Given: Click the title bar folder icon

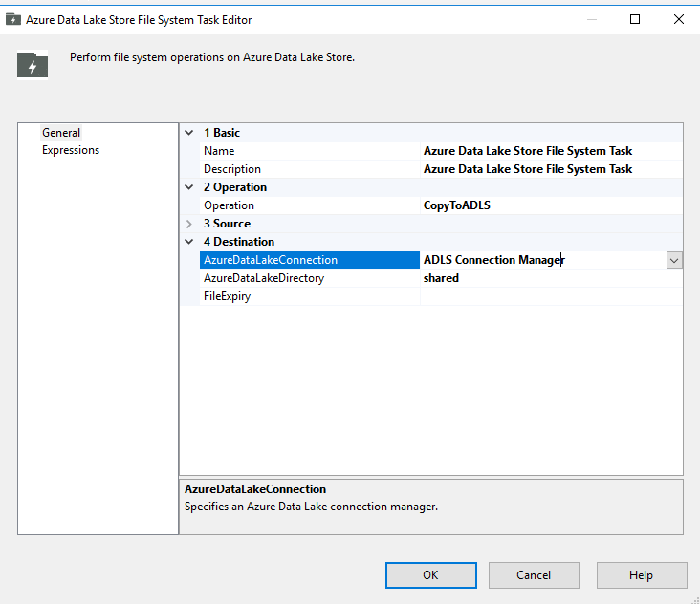Looking at the screenshot, I should point(13,20).
